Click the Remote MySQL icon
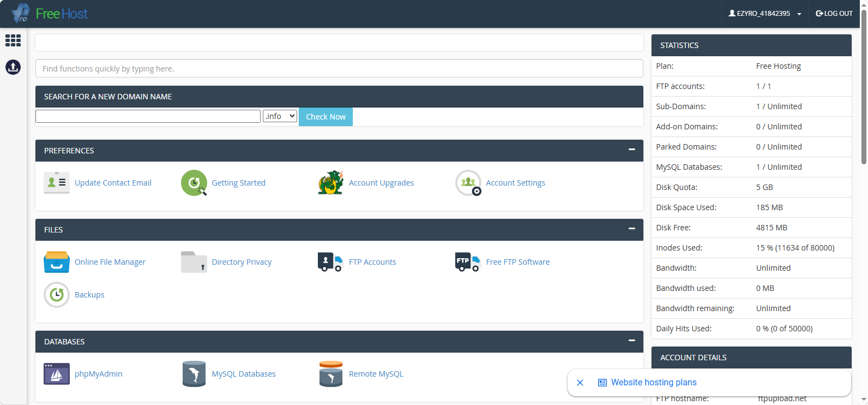868x405 pixels. pos(331,374)
